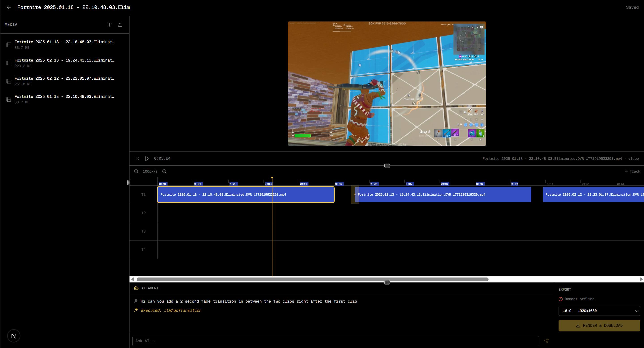Click the N logo button
Screen dimensions: 644x348
point(13,336)
